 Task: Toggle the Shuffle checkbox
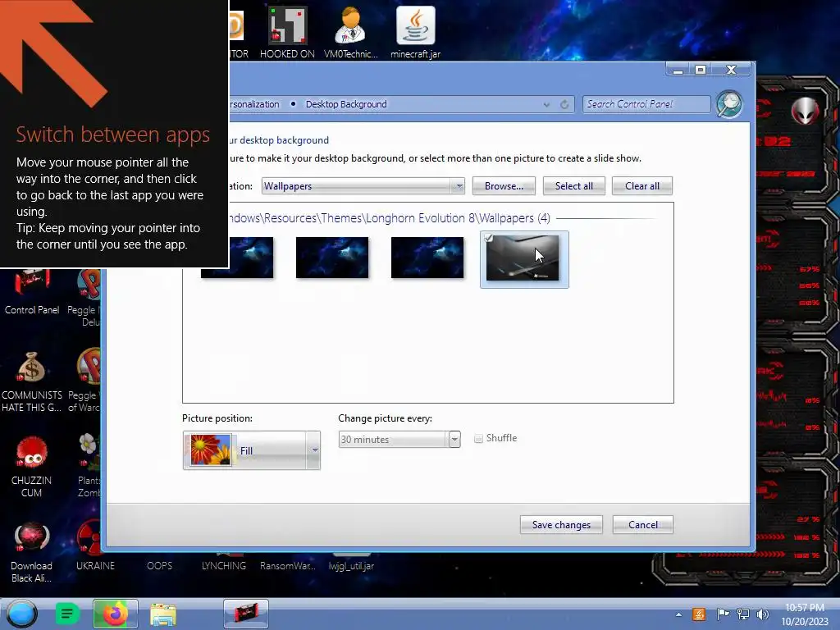pos(479,438)
